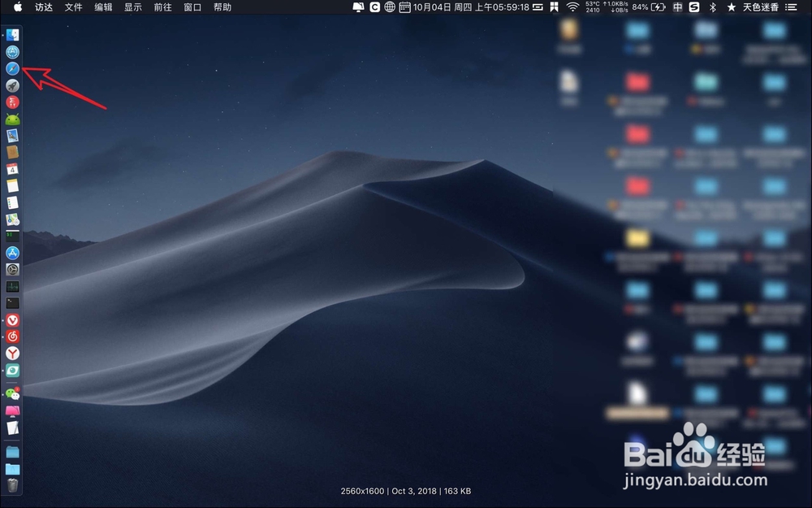Open the battery 84% status menu

coord(649,7)
